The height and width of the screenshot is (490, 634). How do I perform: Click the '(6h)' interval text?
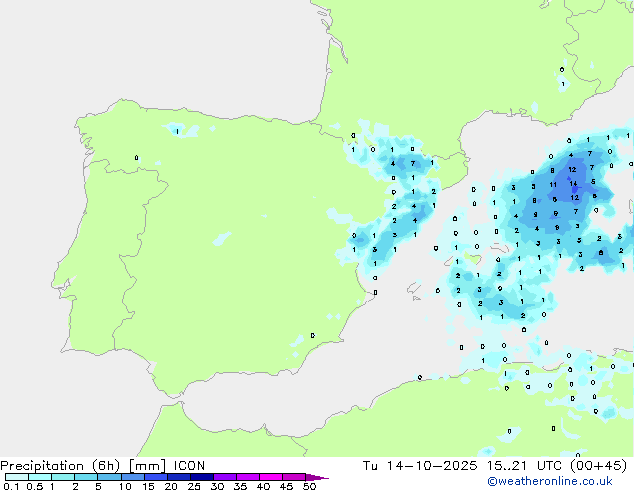point(106,466)
